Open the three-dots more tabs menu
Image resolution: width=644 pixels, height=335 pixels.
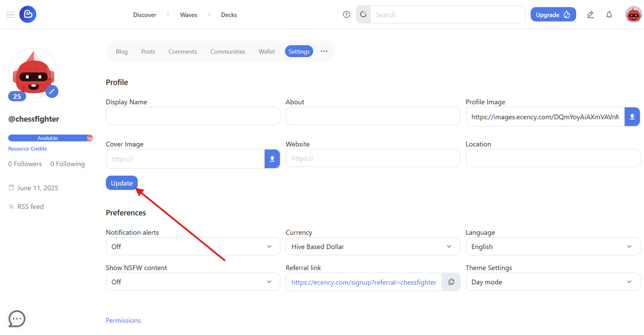324,51
